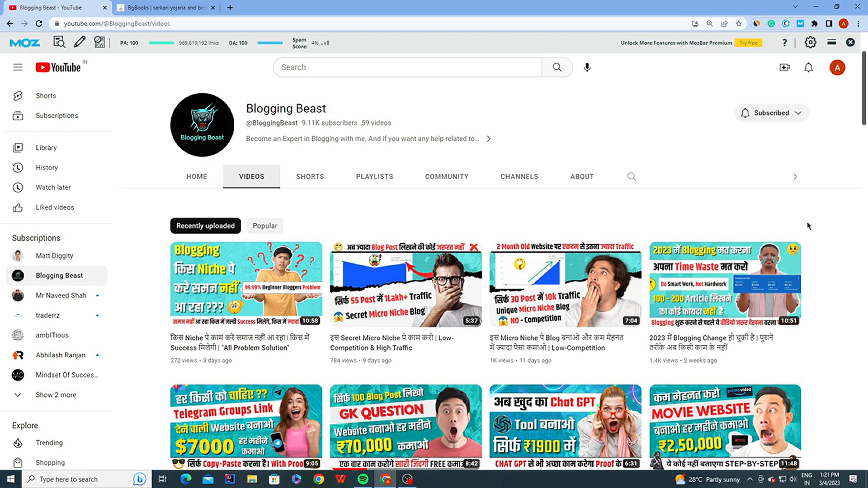Go to YouTube home via logo
Viewport: 868px width, 488px height.
pos(58,67)
